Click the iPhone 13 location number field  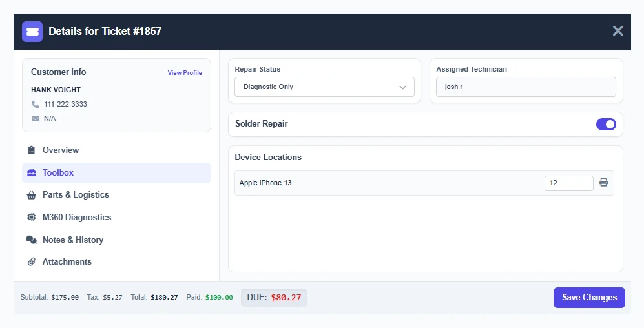(x=569, y=183)
